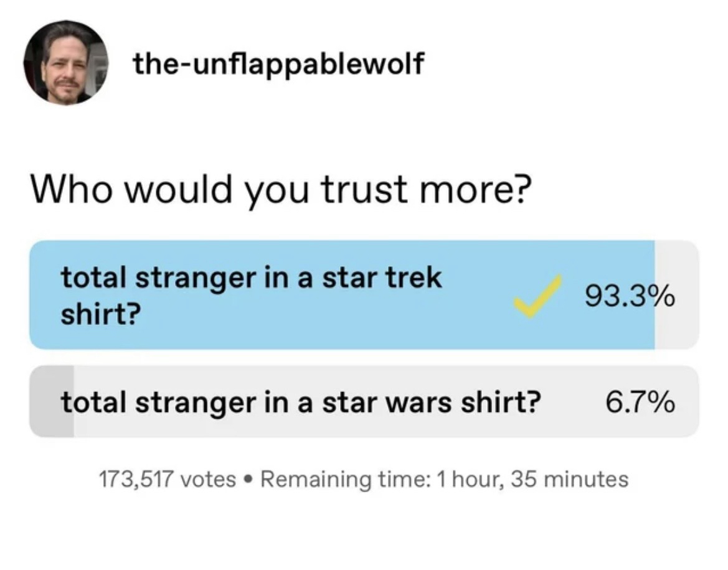The image size is (728, 570).
Task: Click the bullet separator after vote count
Action: (250, 480)
